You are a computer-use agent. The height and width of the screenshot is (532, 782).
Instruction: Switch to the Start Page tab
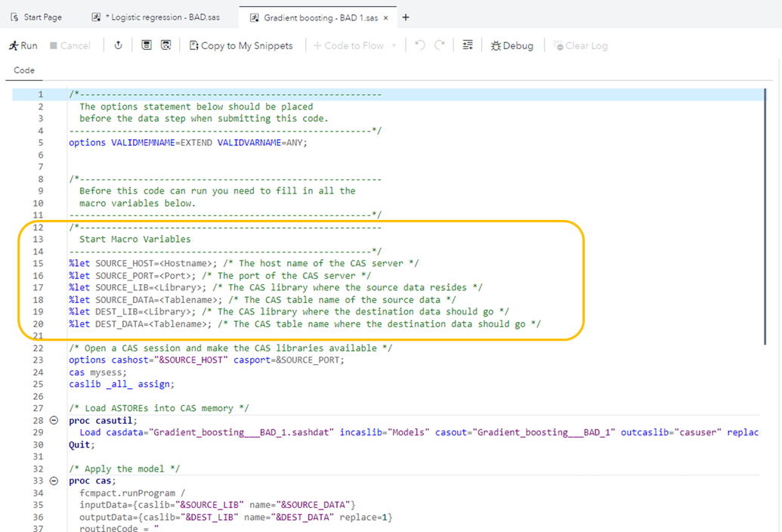pyautogui.click(x=36, y=17)
